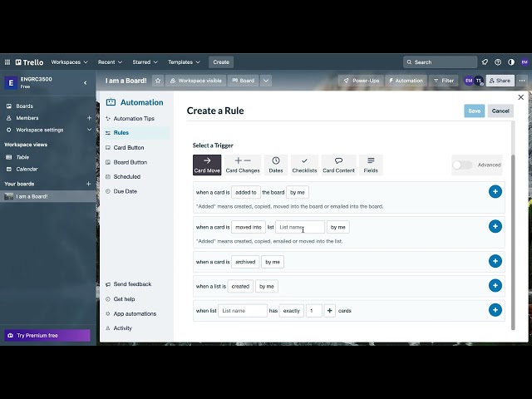Click the dialog vertical scrollbar
This screenshot has height=399, width=532.
click(513, 243)
